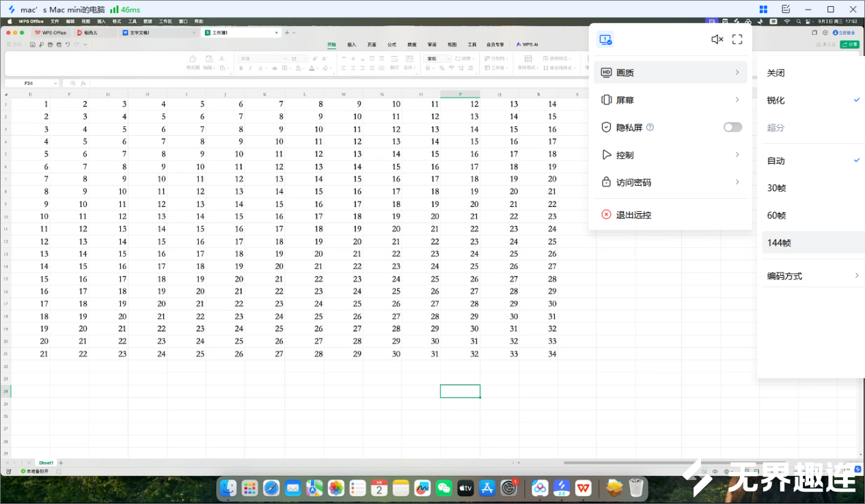Switch to 文字文稿1 document tab
The height and width of the screenshot is (504, 865).
pyautogui.click(x=159, y=32)
